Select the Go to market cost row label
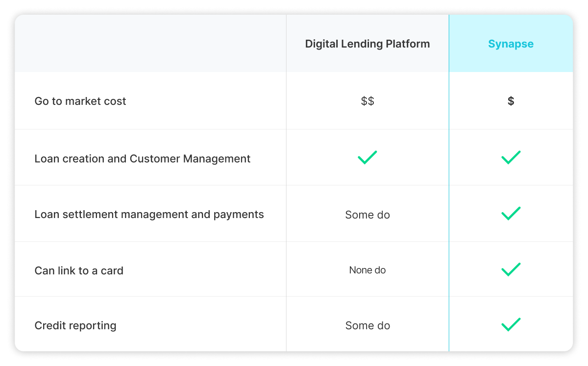This screenshot has width=588, height=366. click(x=80, y=101)
